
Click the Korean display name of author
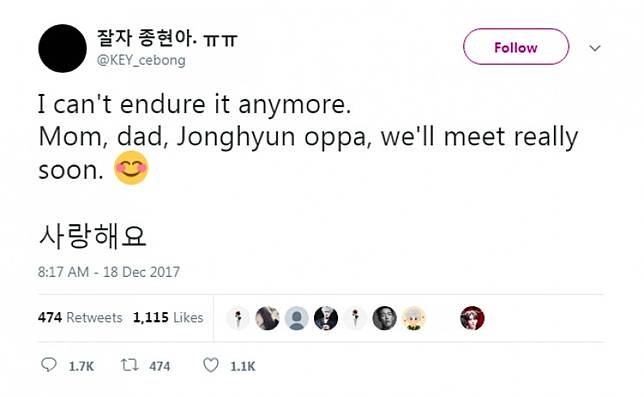[167, 38]
